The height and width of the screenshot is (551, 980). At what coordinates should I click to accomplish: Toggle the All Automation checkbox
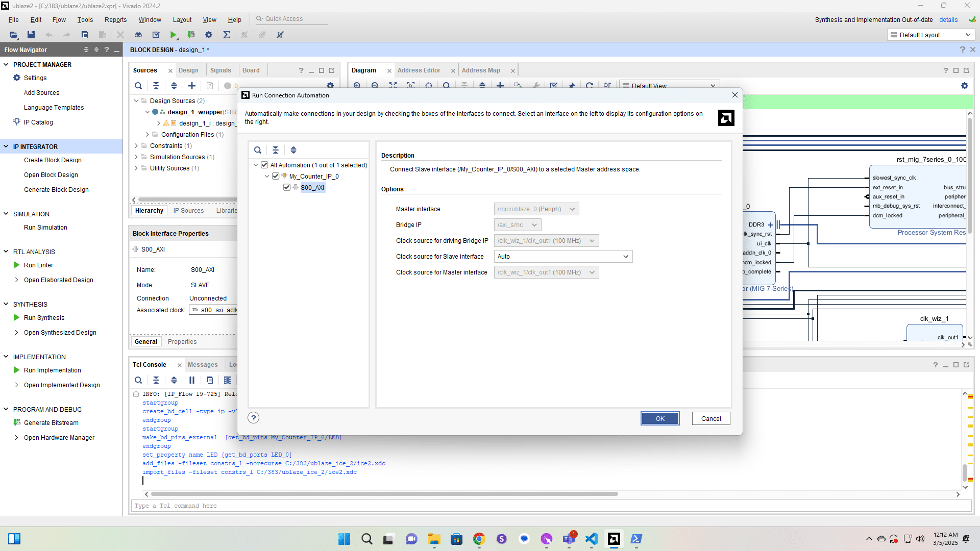(264, 165)
